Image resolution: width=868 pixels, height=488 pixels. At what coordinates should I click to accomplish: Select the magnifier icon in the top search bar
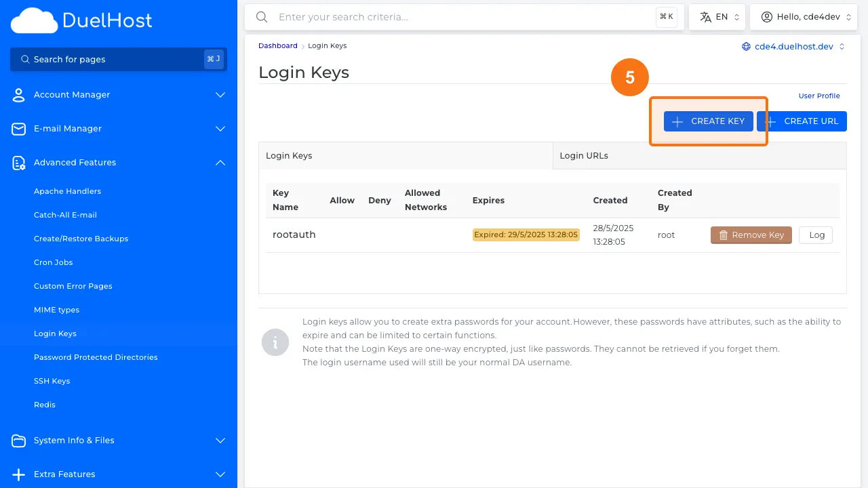click(262, 17)
